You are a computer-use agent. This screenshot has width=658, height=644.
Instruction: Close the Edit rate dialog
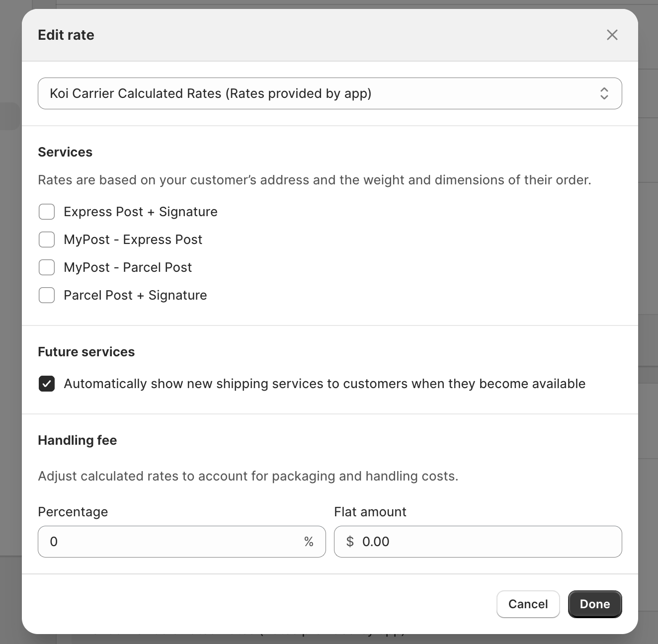tap(612, 35)
